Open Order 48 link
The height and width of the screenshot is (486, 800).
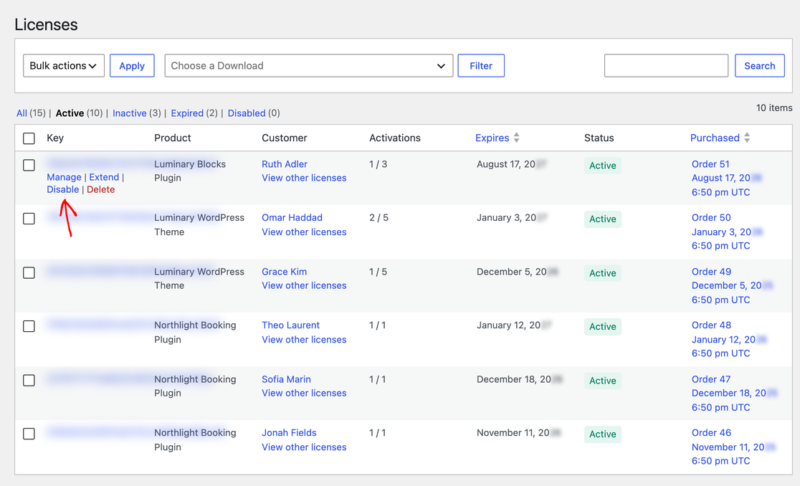[711, 325]
